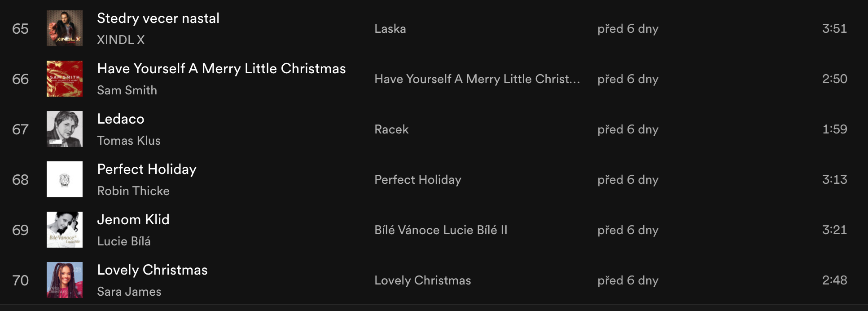Open the Bílé Vánoce Lucie Bílé II album

441,230
